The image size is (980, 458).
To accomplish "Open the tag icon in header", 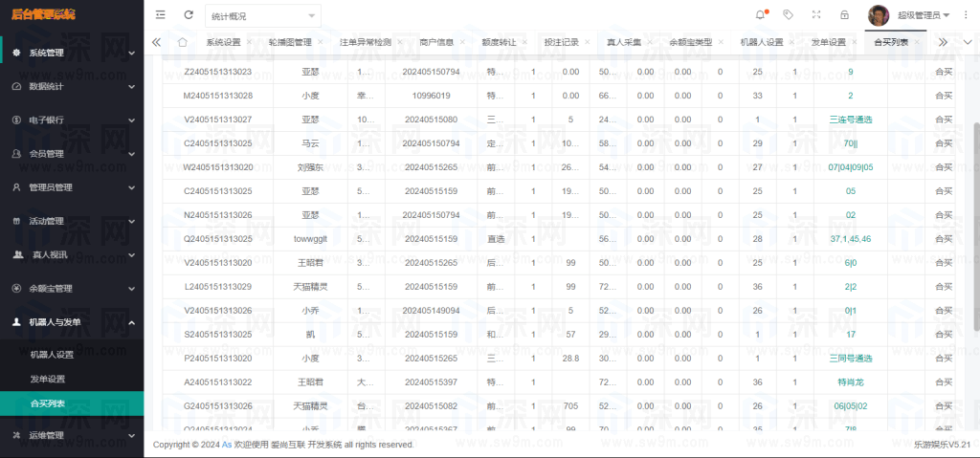I will tap(789, 15).
